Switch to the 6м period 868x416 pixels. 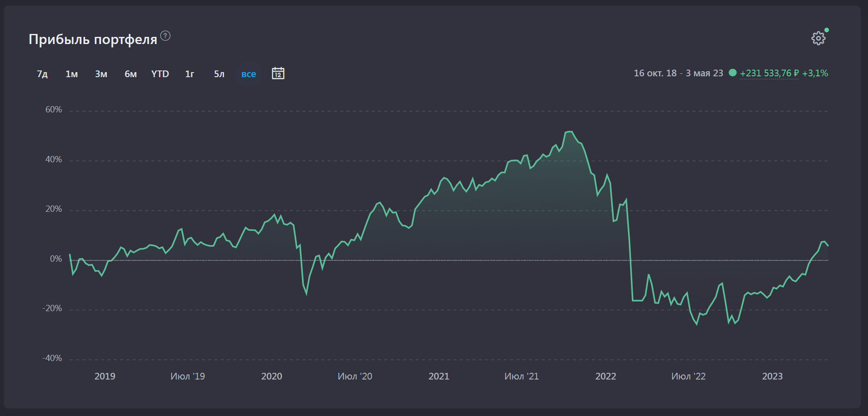(x=131, y=74)
